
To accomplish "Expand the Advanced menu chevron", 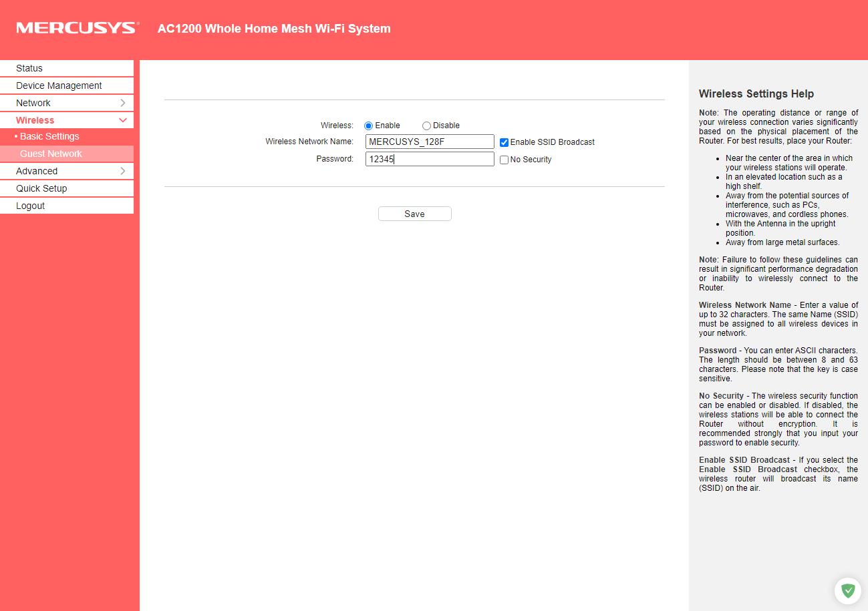I will [122, 171].
